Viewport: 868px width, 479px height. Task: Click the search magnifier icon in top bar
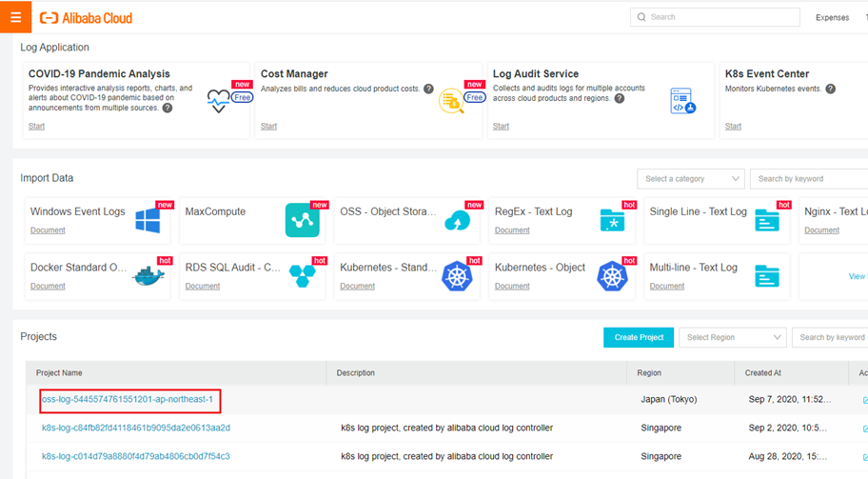click(641, 17)
